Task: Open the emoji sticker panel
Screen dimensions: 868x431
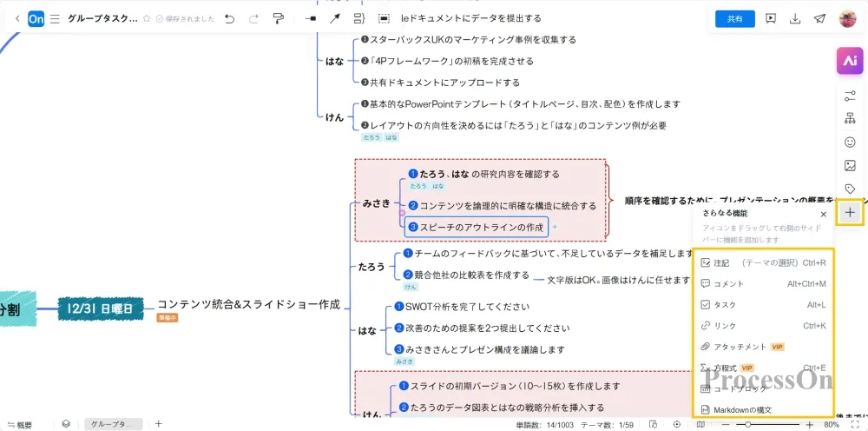Action: point(850,143)
